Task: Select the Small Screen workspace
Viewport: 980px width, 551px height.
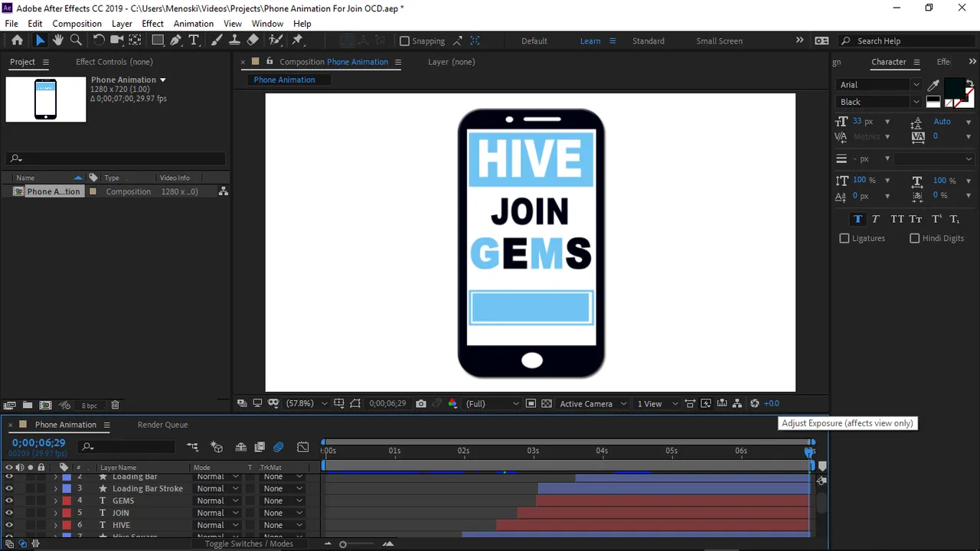Action: point(720,41)
